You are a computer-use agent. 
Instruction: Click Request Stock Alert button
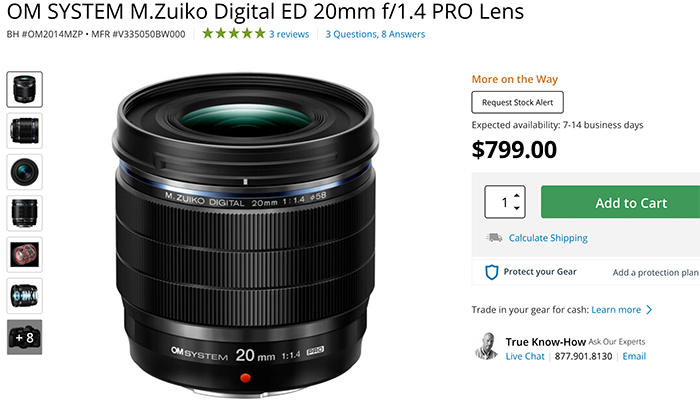click(x=517, y=102)
